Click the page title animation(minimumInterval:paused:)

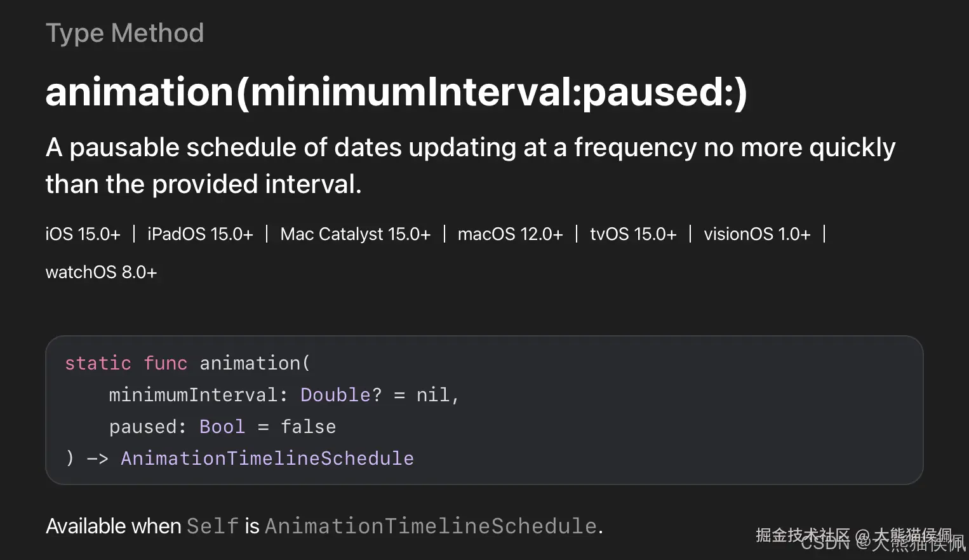(x=396, y=92)
